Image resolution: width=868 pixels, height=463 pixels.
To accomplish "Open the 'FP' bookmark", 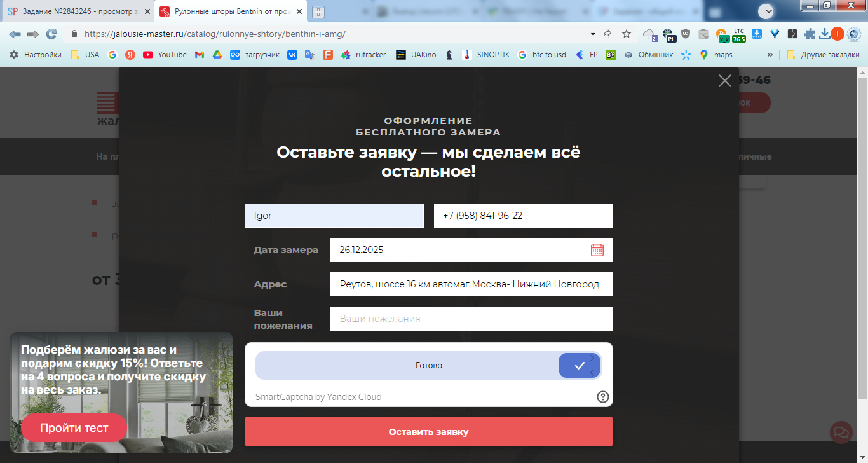I will pyautogui.click(x=587, y=55).
